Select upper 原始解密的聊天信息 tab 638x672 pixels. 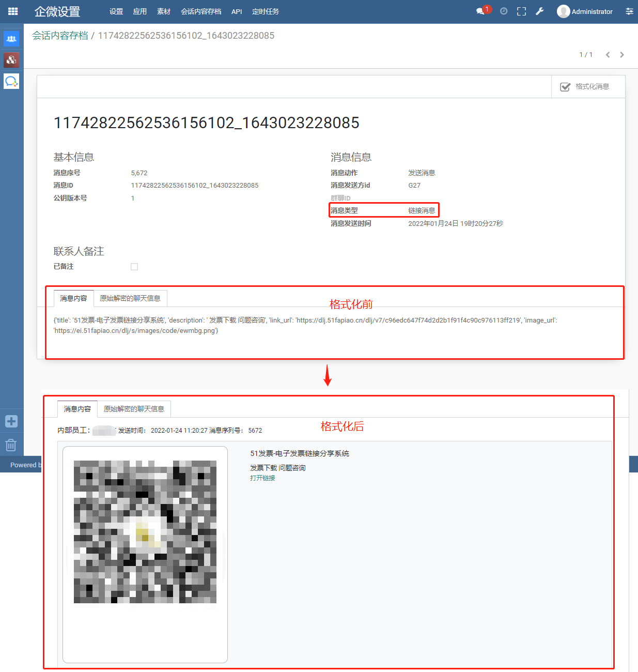coord(130,298)
